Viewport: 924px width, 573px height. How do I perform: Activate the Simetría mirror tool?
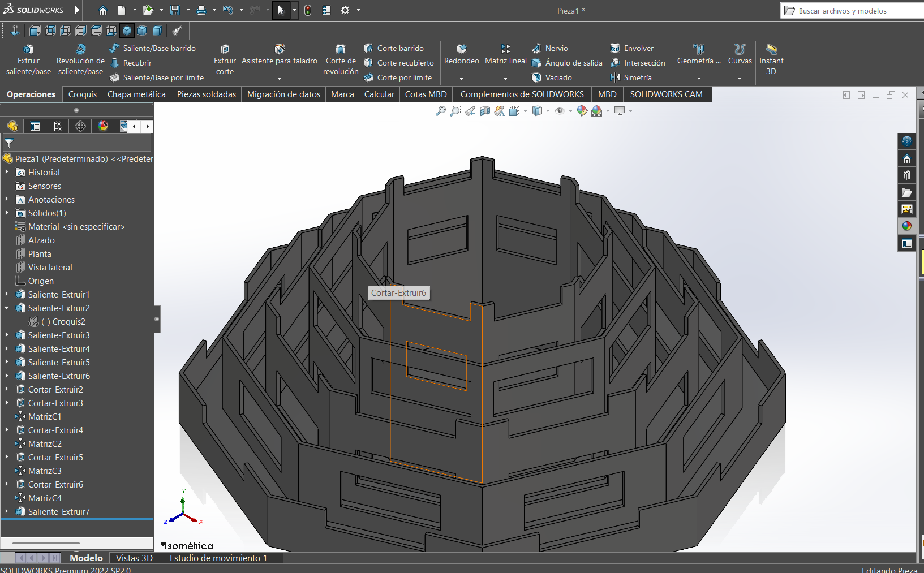[x=631, y=77]
